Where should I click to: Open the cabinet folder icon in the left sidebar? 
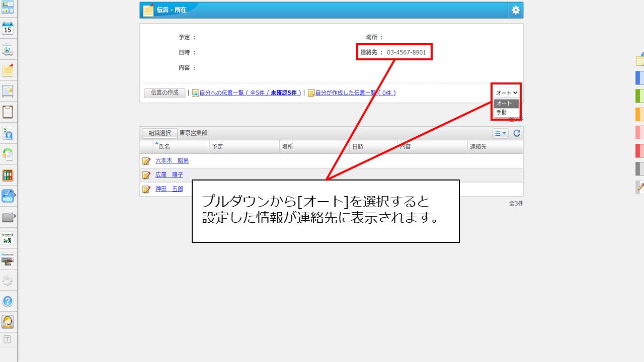click(x=7, y=217)
